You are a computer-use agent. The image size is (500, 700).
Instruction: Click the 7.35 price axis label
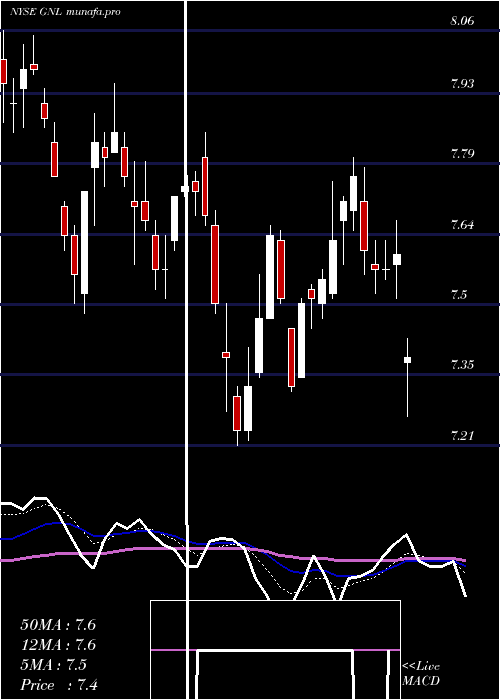(462, 365)
